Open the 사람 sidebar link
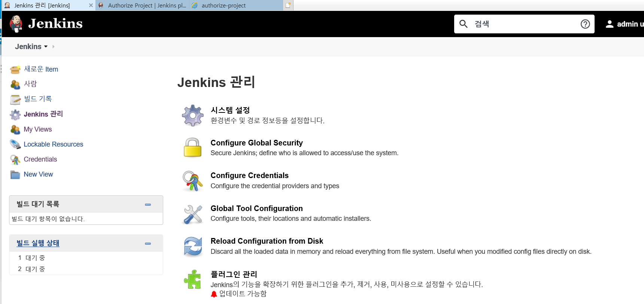Viewport: 644px width, 304px height. [x=30, y=84]
